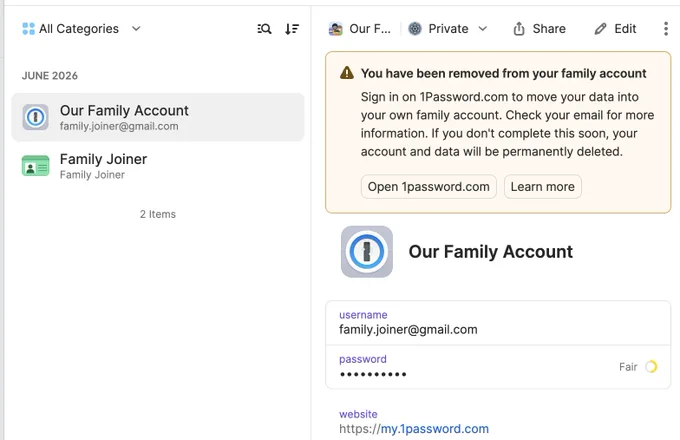Select the Our Family Account item
The image size is (680, 440).
(158, 117)
